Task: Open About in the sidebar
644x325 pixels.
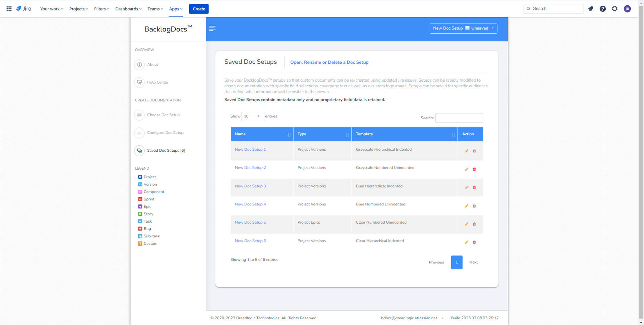Action: (x=152, y=64)
